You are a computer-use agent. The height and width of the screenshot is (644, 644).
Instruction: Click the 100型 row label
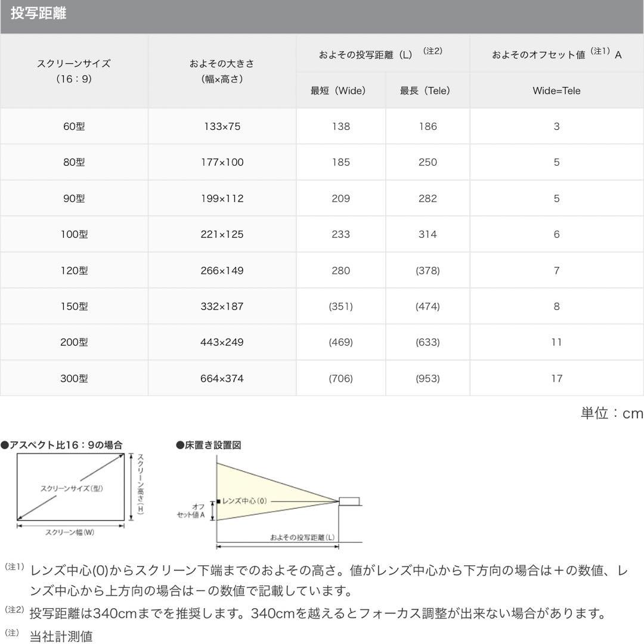74,234
